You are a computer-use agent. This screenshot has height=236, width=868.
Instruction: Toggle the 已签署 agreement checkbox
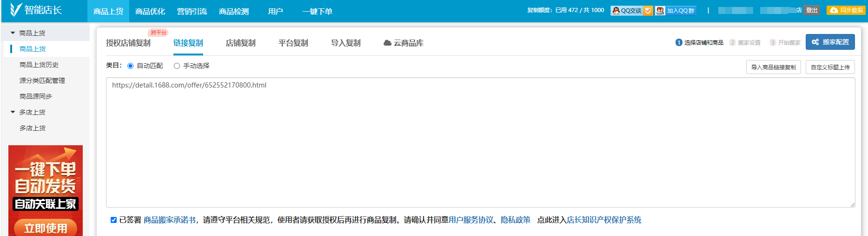(x=113, y=220)
